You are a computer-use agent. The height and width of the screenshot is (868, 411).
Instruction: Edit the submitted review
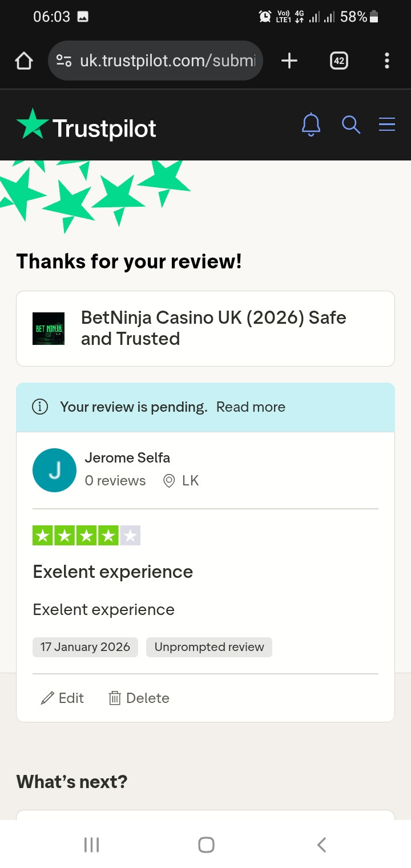click(63, 698)
